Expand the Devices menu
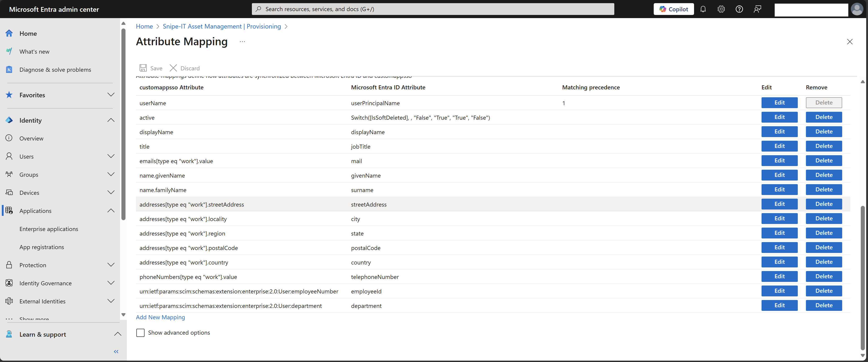The width and height of the screenshot is (868, 362). (111, 193)
